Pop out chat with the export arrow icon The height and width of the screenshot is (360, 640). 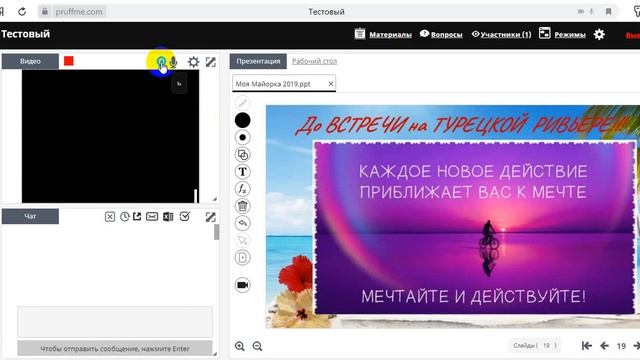tap(137, 216)
